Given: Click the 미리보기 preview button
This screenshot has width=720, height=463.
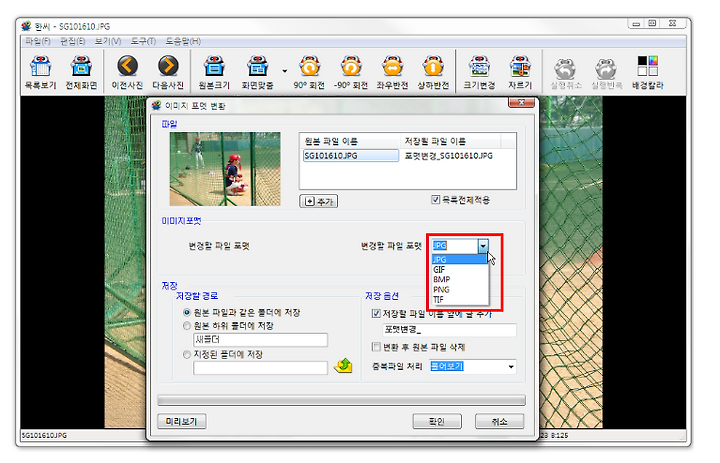Looking at the screenshot, I should click(x=181, y=421).
